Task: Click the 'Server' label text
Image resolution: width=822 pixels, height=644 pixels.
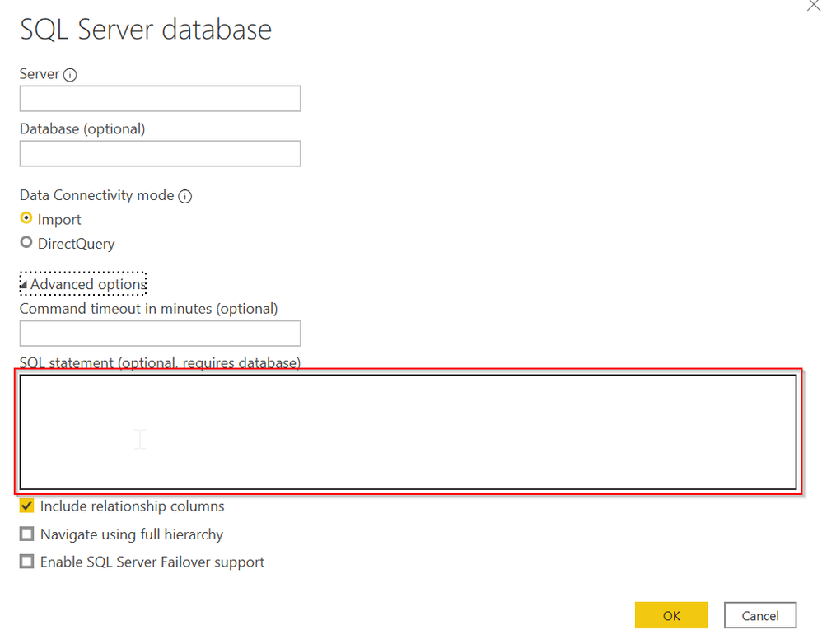Action: (40, 74)
